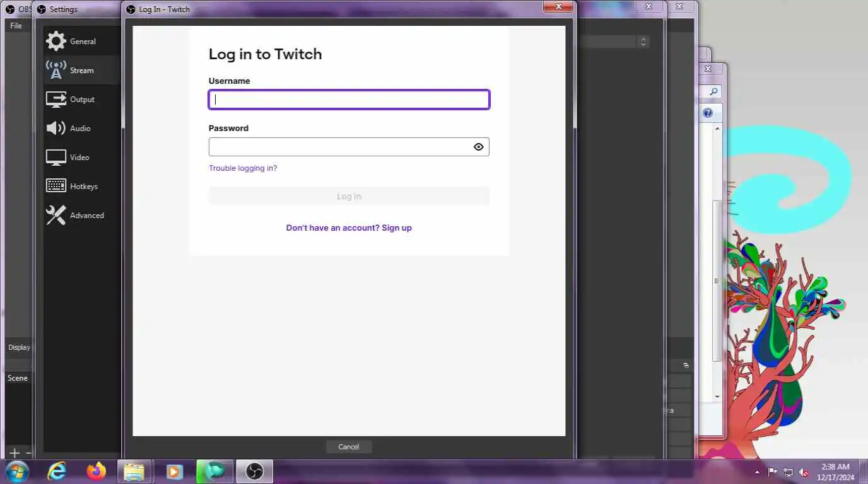Viewport: 868px width, 484px height.
Task: Click the Password input field
Action: pos(349,147)
